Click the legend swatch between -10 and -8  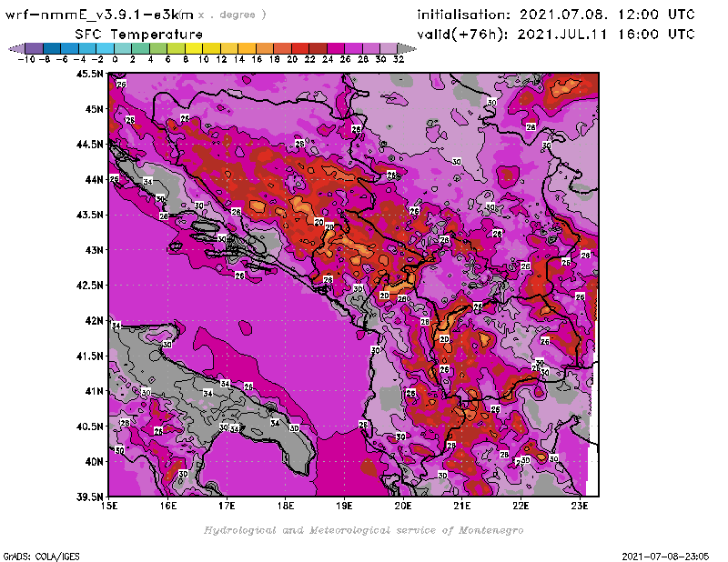pyautogui.click(x=35, y=48)
